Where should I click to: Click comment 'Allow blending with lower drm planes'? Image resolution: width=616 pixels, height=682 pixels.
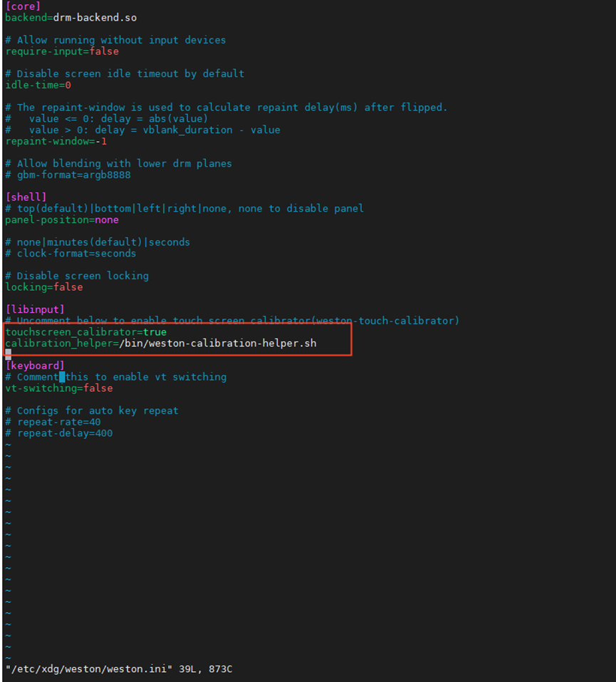coord(119,163)
